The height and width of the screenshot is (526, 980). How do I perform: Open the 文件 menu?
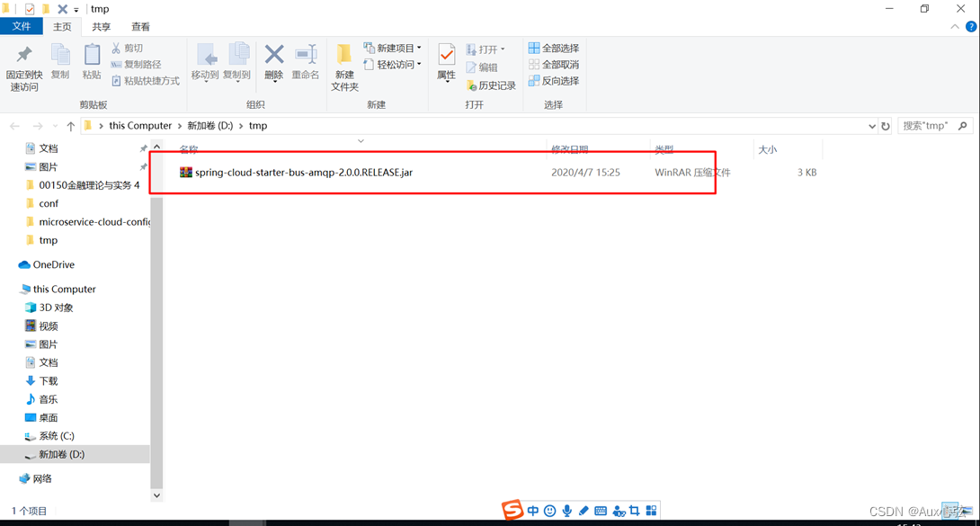pos(22,26)
